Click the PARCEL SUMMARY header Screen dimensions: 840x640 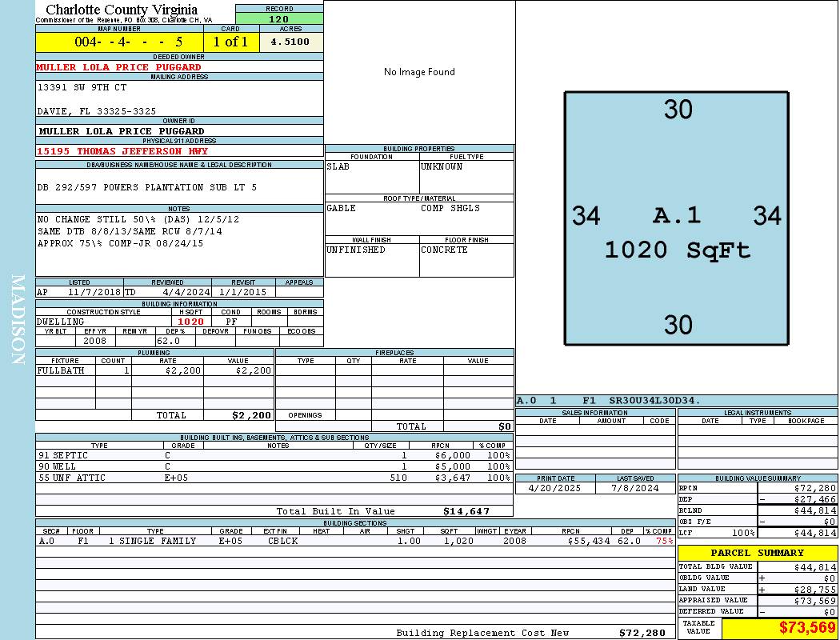pyautogui.click(x=758, y=553)
